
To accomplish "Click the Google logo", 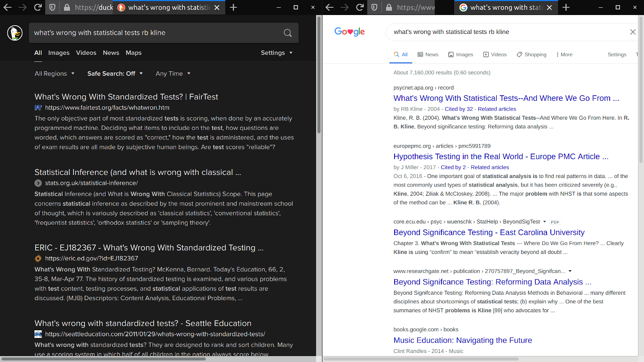I will point(349,32).
